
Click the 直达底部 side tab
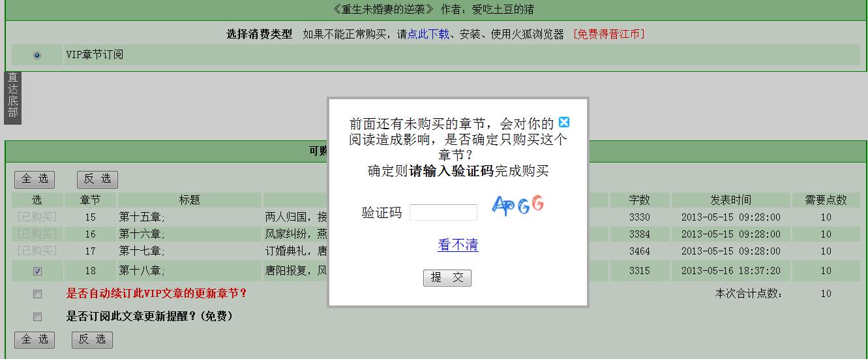pyautogui.click(x=13, y=97)
